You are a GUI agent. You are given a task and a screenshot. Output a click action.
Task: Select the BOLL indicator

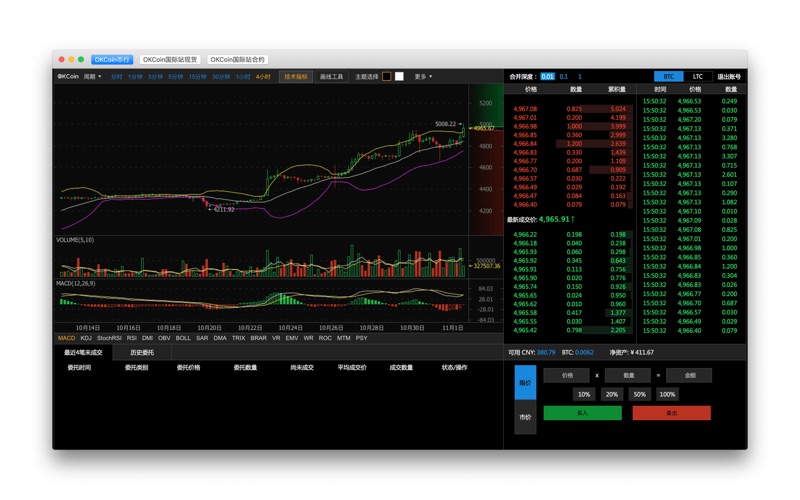point(183,338)
